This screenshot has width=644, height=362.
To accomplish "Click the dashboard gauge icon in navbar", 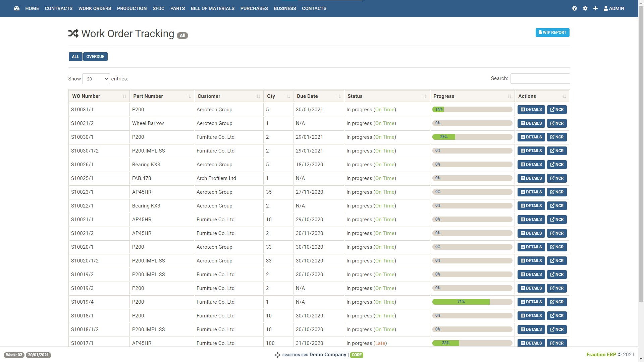I will pyautogui.click(x=17, y=8).
